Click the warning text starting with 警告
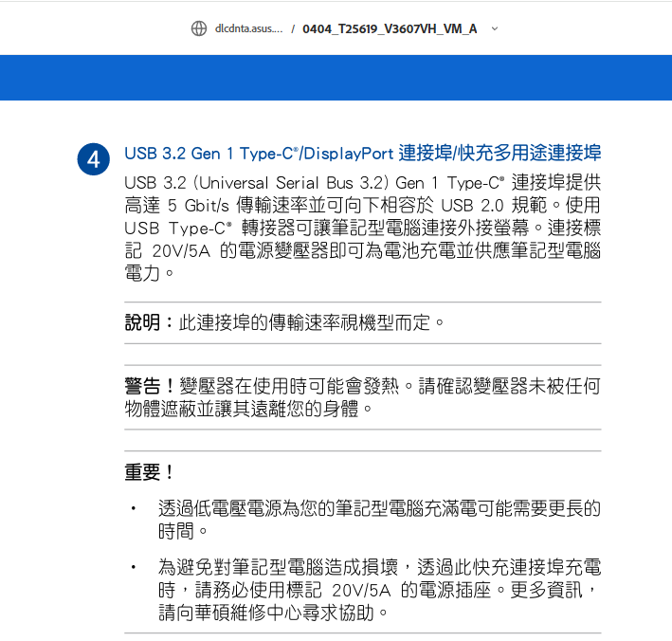 pos(363,397)
